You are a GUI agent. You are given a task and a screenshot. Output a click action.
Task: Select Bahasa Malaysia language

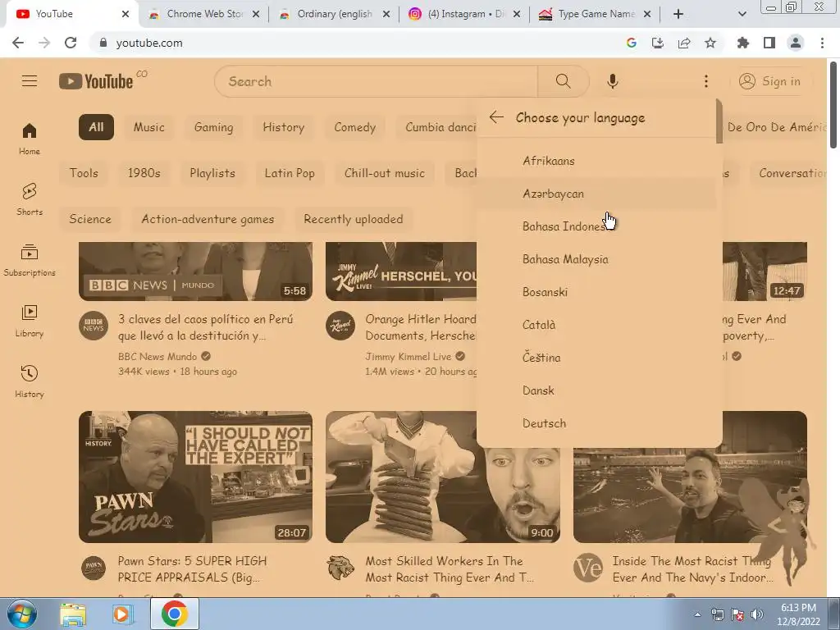[x=596, y=259]
